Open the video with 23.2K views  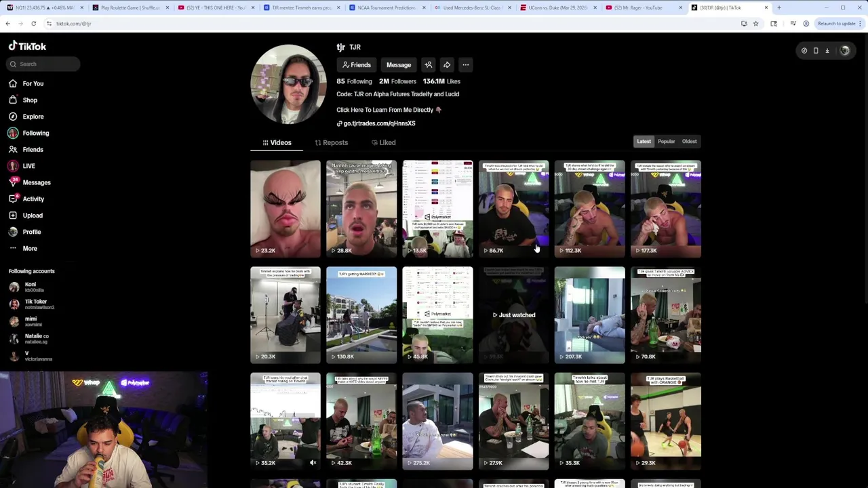[x=285, y=209]
